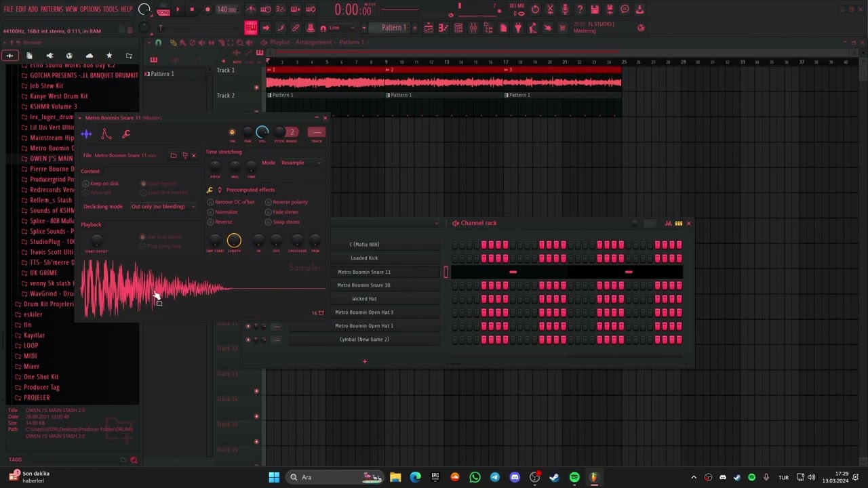868x488 pixels.
Task: Click the metronome icon in the top toolbar
Action: pos(251,9)
